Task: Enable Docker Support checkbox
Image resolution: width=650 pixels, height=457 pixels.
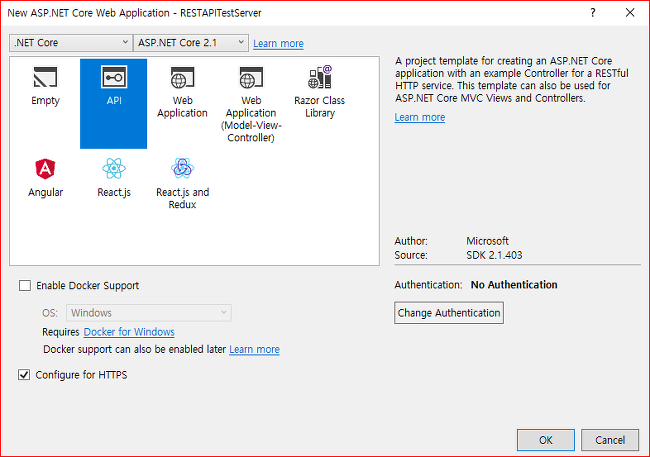Action: pyautogui.click(x=25, y=285)
